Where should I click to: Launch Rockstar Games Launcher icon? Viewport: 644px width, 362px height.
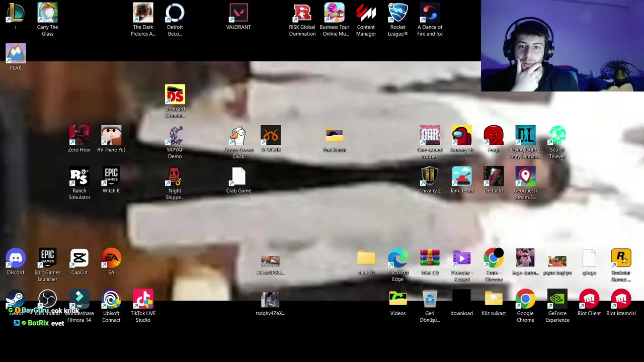tap(621, 265)
